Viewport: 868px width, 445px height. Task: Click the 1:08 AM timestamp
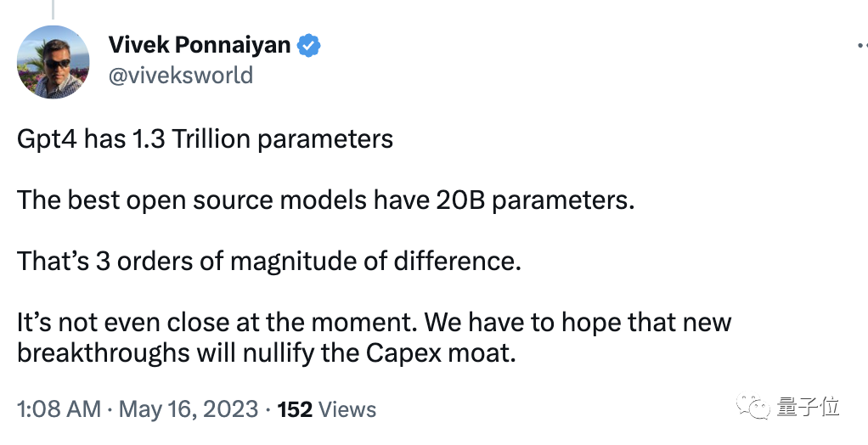(x=58, y=409)
